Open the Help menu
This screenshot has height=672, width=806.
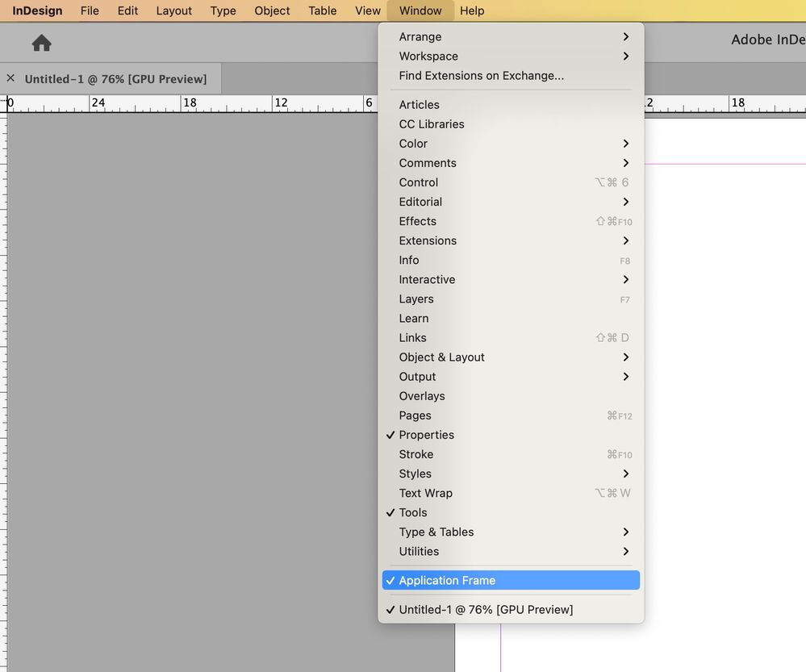(x=472, y=10)
